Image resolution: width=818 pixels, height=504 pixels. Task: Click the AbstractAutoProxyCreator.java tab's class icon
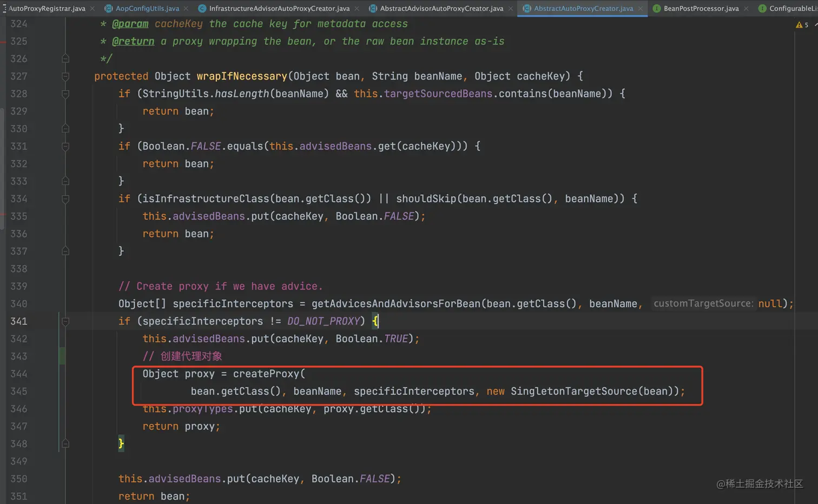[x=526, y=8]
